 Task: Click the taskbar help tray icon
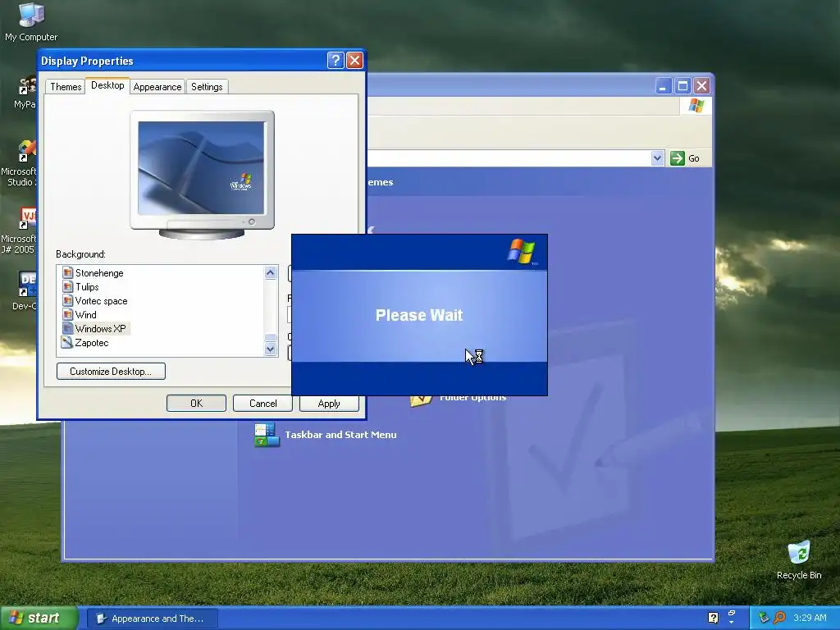tap(713, 618)
